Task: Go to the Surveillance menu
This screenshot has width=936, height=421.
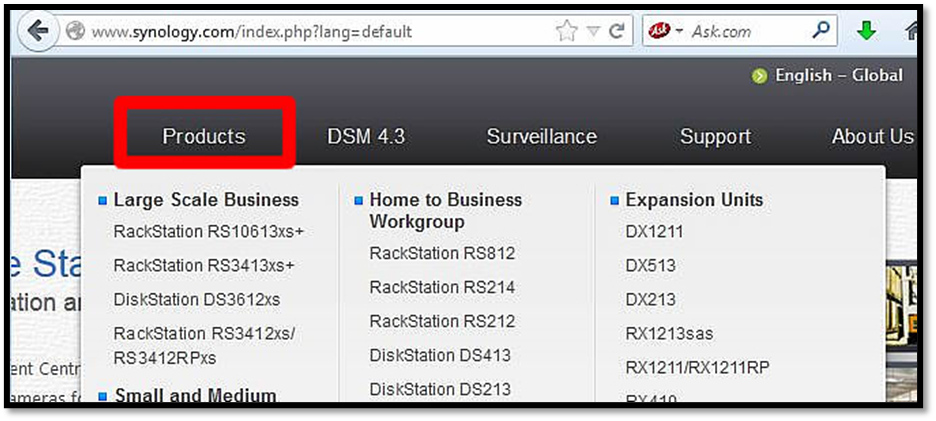Action: click(541, 136)
